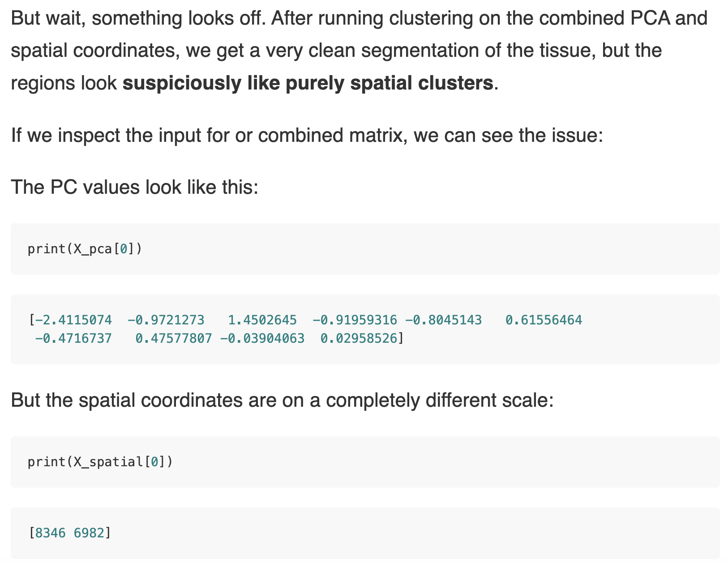Click the bold text 'suspiciously like purely spatial clusters'

(308, 83)
